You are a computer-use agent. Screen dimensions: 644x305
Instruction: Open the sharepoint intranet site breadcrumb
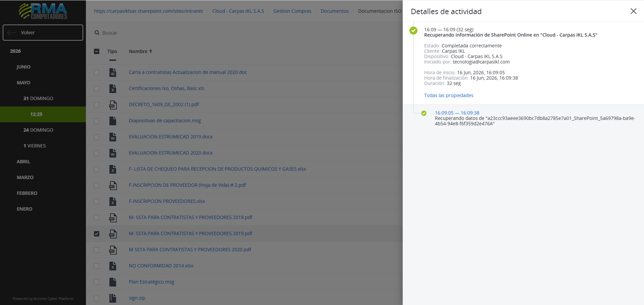click(x=148, y=11)
